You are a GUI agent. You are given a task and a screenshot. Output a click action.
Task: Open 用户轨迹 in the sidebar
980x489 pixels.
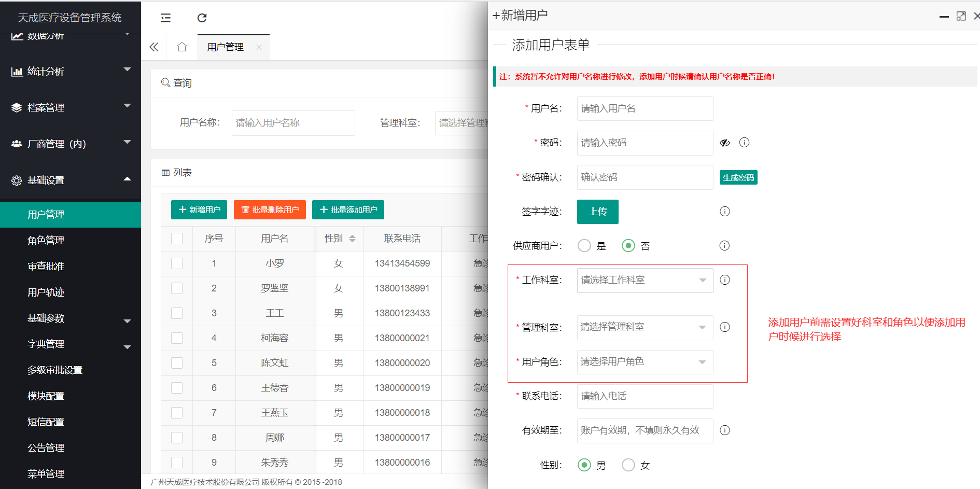pyautogui.click(x=71, y=292)
